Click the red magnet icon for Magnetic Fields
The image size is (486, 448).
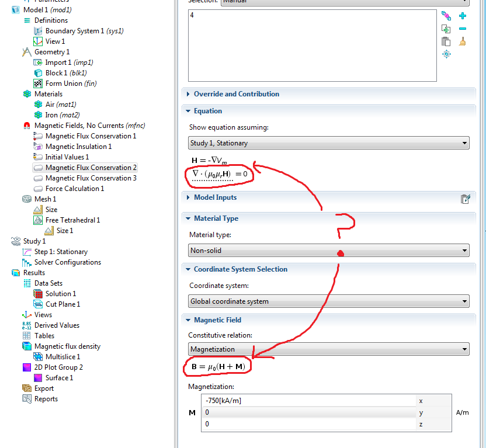tap(26, 126)
